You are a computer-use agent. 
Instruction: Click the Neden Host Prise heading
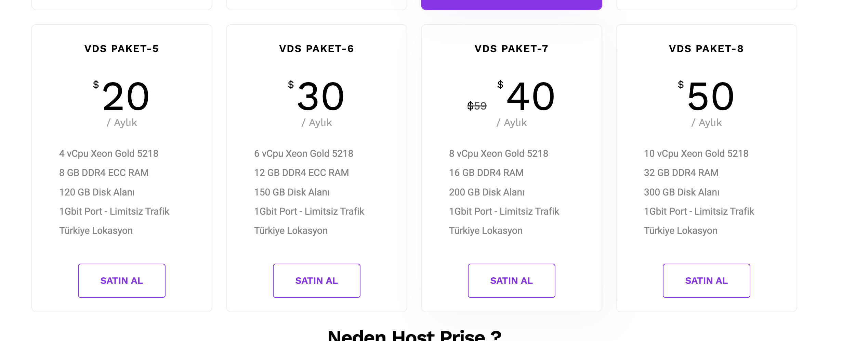415,335
